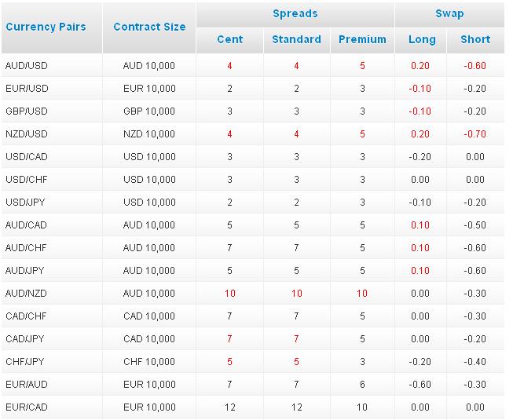Click the EUR 10,000 contract size for EUR/USD
513x420 pixels.
coord(149,89)
